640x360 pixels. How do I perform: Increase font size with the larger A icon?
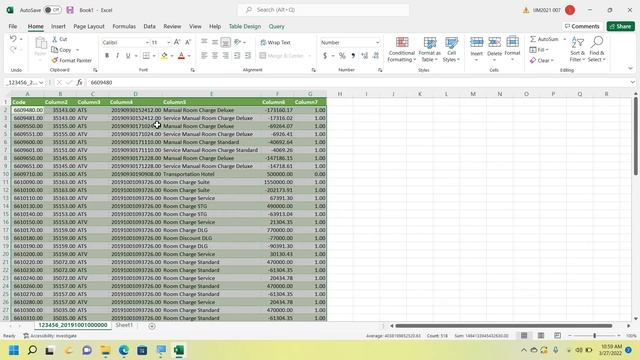click(177, 42)
